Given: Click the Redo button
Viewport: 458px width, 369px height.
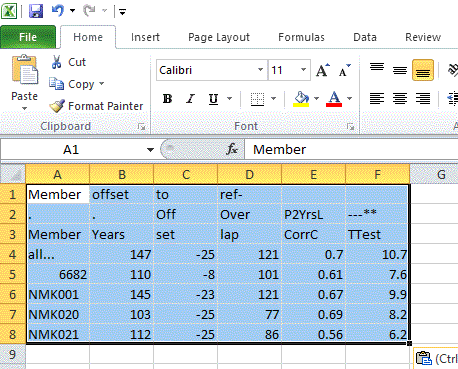Looking at the screenshot, I should (89, 11).
